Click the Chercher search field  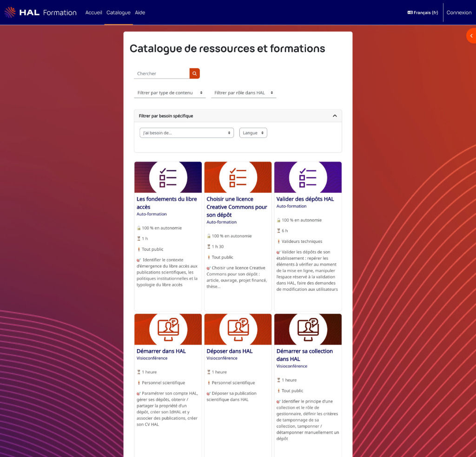(161, 73)
